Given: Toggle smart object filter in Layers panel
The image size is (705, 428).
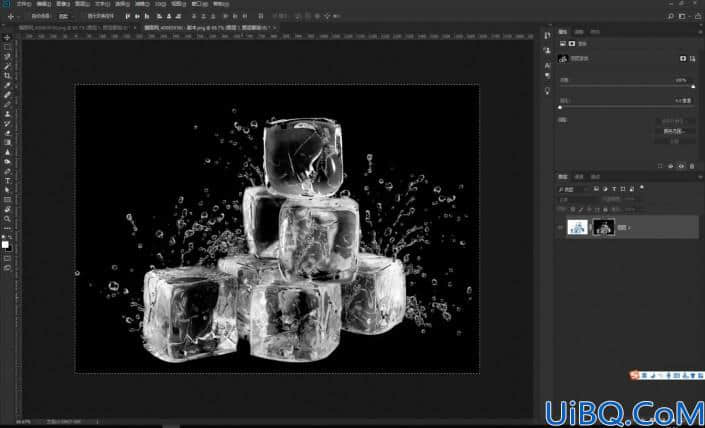Looking at the screenshot, I should 632,189.
